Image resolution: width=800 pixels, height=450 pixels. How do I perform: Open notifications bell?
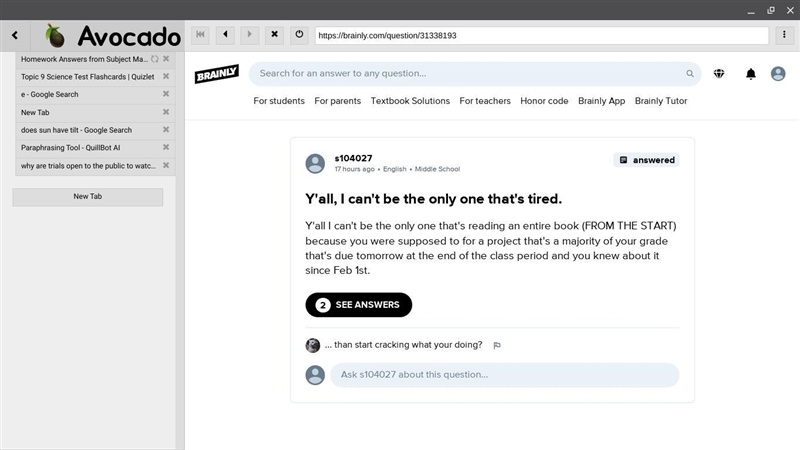[751, 74]
